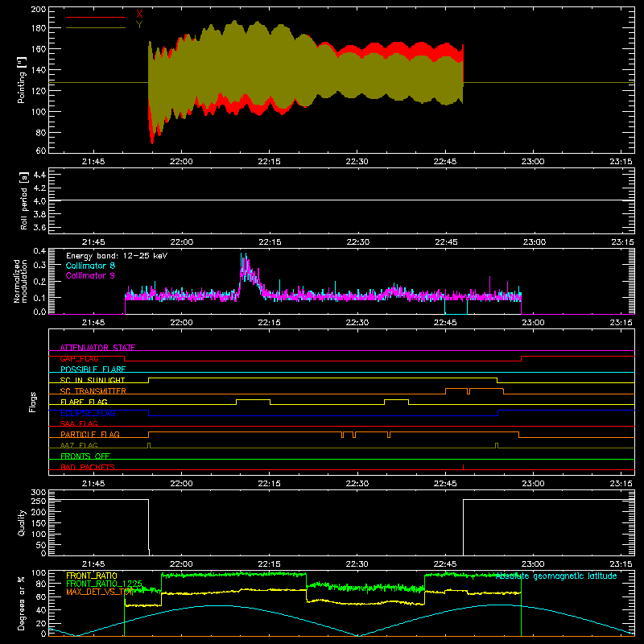Screen dimensions: 644x644
Task: Click the PARTICLE_FLAG label
Action: point(90,434)
